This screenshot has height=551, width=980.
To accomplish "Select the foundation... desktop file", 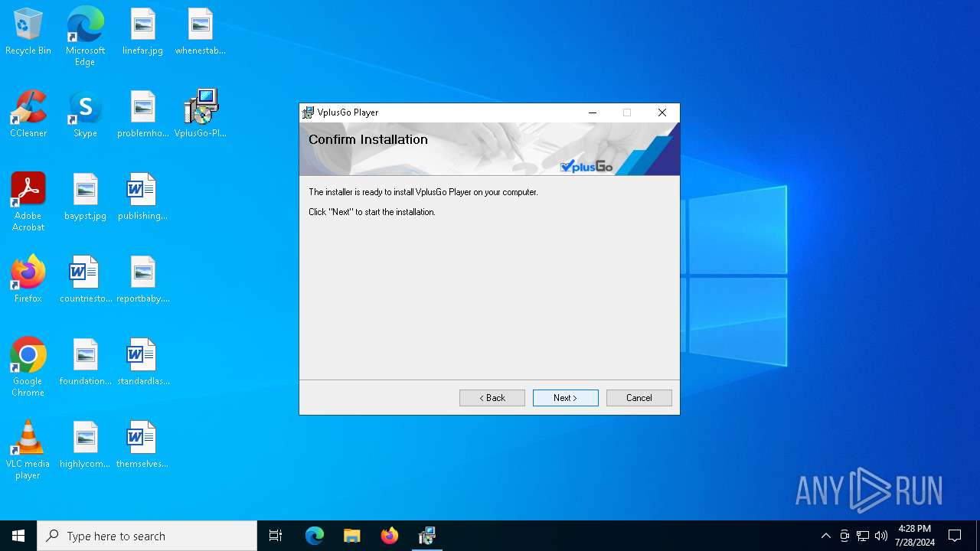I will click(85, 363).
